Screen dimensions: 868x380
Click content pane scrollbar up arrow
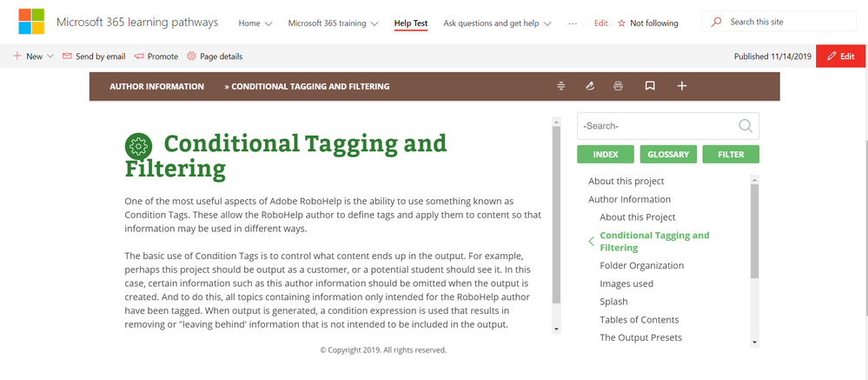click(557, 122)
